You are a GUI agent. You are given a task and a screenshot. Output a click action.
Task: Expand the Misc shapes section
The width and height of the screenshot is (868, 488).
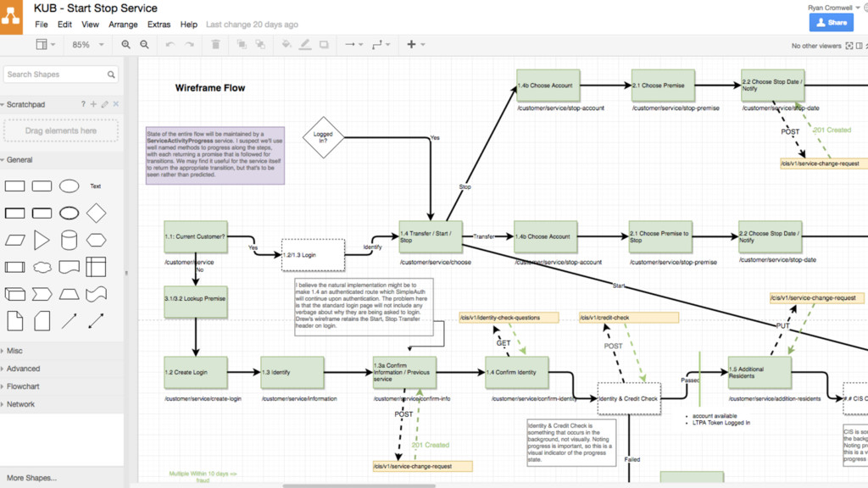tap(14, 351)
